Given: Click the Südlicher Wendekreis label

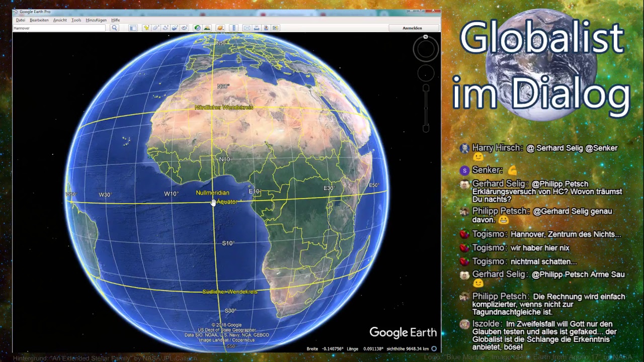Looking at the screenshot, I should pos(230,292).
